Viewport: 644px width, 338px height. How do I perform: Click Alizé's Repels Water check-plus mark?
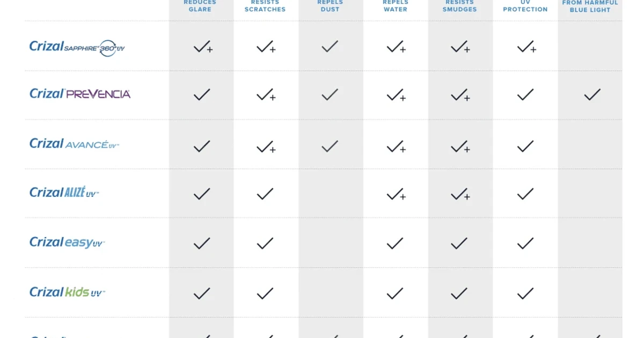pyautogui.click(x=396, y=194)
